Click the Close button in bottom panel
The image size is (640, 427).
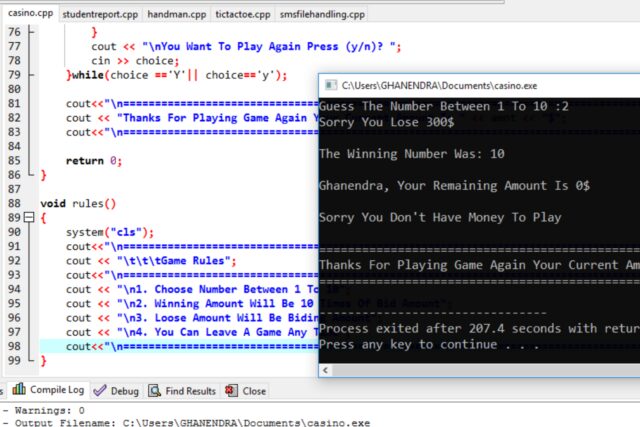[x=246, y=391]
